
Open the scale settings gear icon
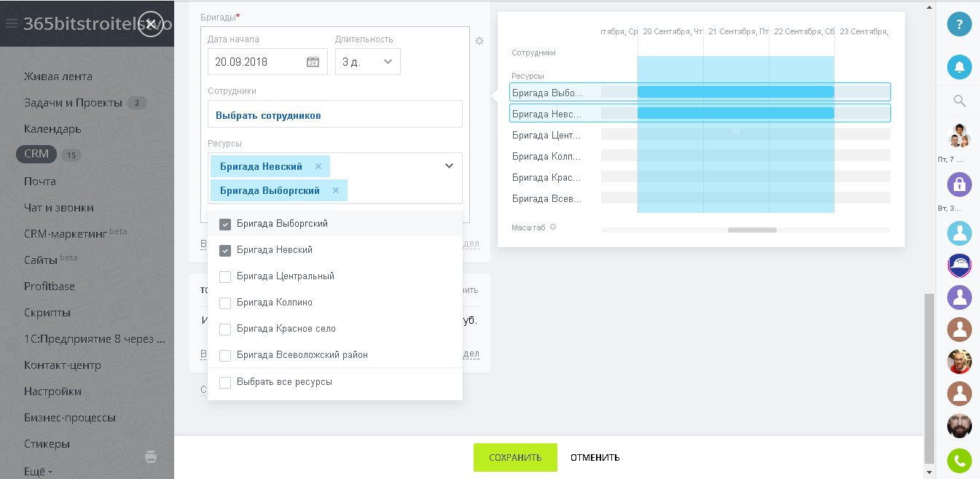pyautogui.click(x=553, y=227)
